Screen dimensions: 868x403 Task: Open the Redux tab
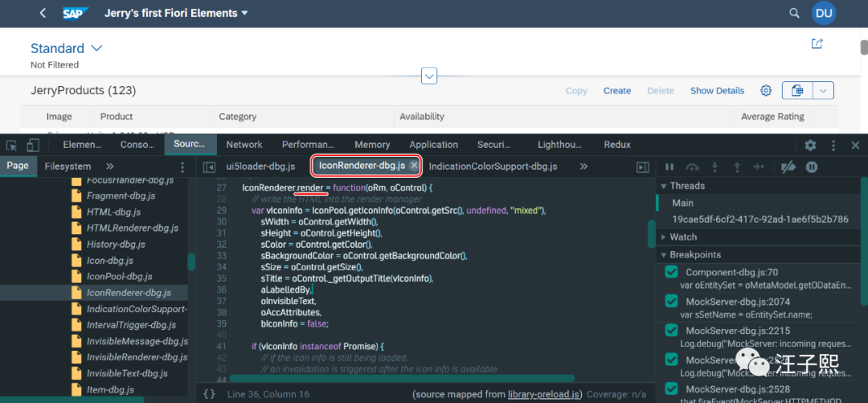(x=617, y=145)
